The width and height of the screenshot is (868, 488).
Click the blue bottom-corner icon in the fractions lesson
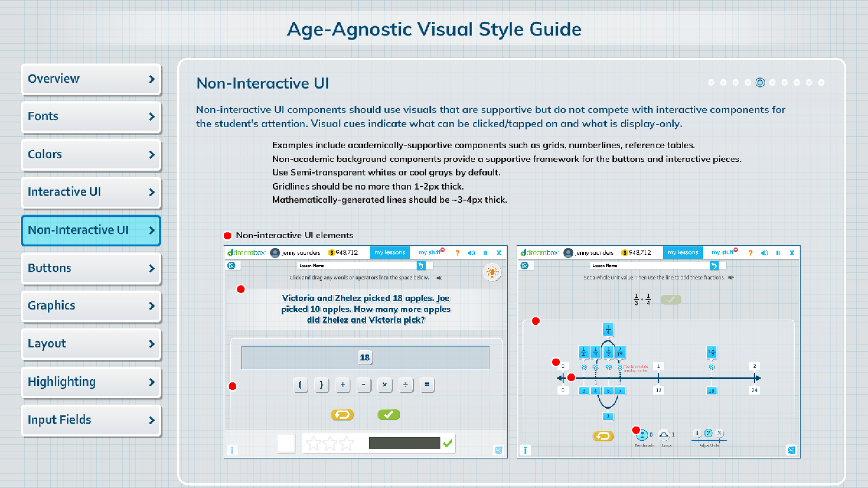point(791,450)
